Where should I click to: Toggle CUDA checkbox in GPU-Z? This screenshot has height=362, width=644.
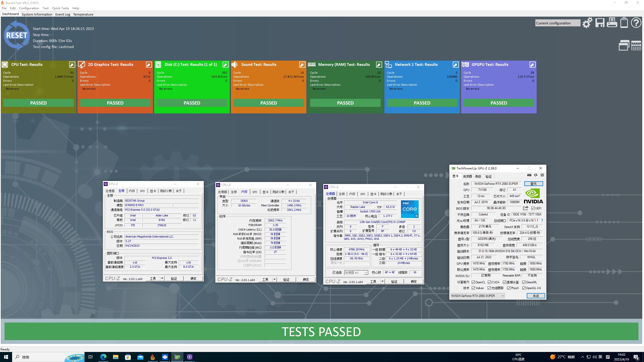(489, 282)
